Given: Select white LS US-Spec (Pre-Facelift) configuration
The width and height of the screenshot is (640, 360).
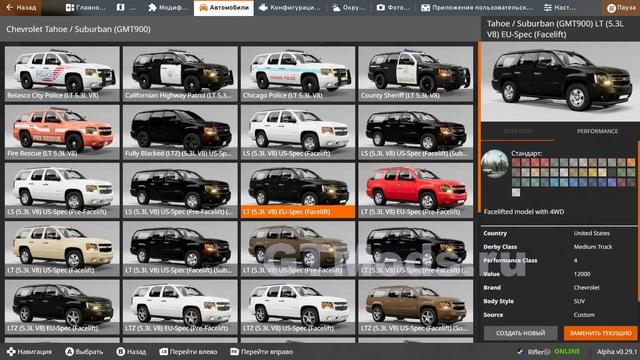Looking at the screenshot, I should pyautogui.click(x=62, y=191).
